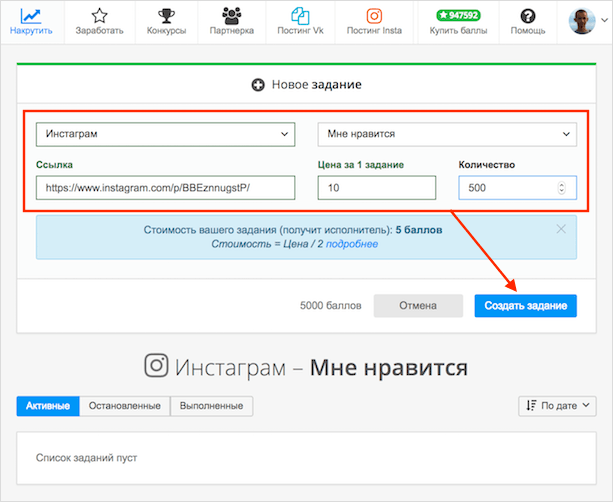The width and height of the screenshot is (613, 502).
Task: Expand the profile menu chevron
Action: pyautogui.click(x=604, y=20)
